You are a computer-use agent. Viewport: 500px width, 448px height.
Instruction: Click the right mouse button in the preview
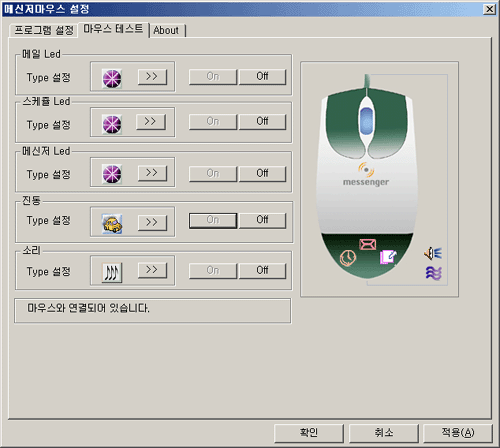click(389, 122)
